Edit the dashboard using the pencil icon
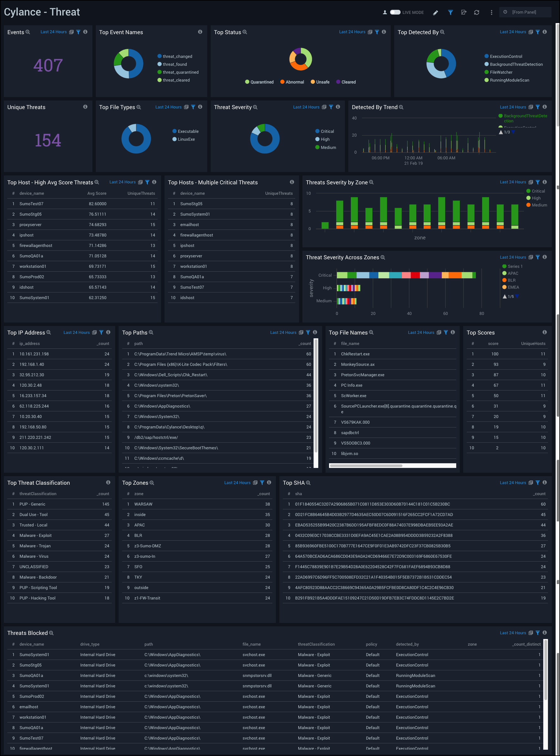The height and width of the screenshot is (756, 560). 435,12
